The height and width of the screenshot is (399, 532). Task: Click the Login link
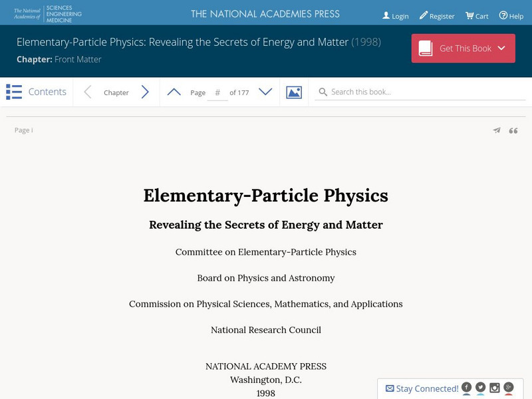point(396,16)
